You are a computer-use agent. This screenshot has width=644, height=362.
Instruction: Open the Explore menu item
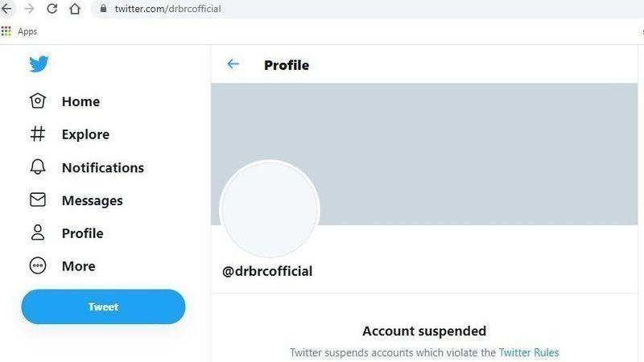pos(85,134)
